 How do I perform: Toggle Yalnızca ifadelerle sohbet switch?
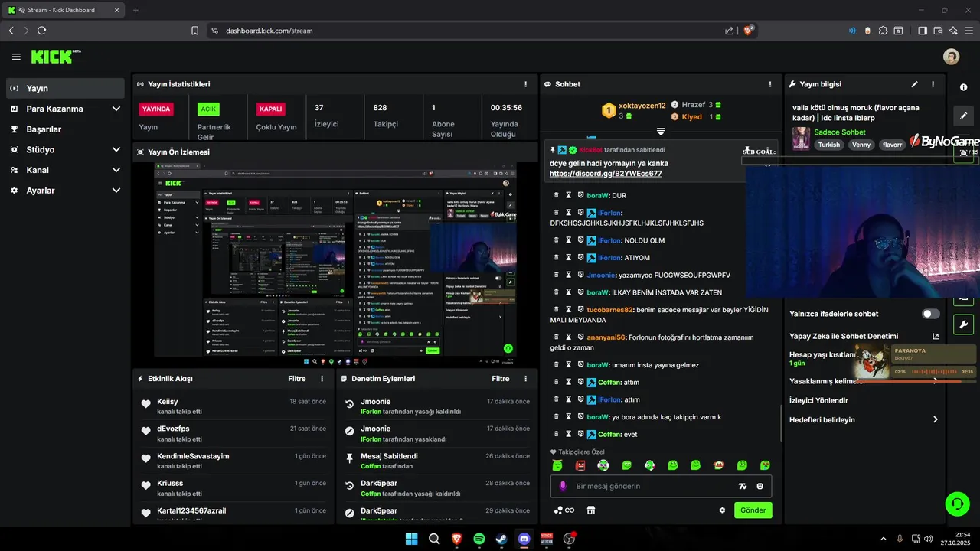931,314
